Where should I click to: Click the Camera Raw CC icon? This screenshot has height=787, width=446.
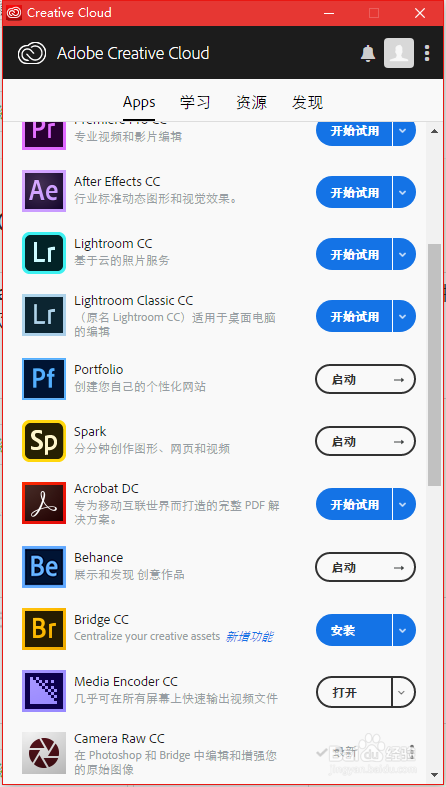[44, 753]
